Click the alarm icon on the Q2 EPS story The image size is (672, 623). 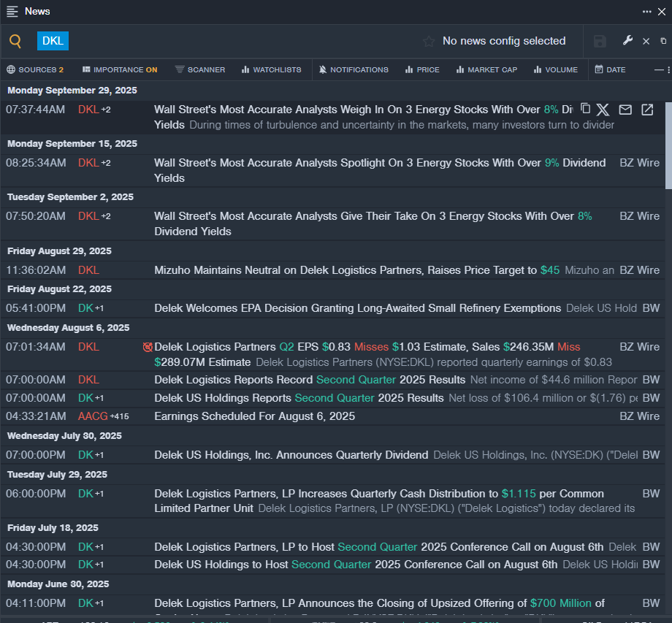148,347
